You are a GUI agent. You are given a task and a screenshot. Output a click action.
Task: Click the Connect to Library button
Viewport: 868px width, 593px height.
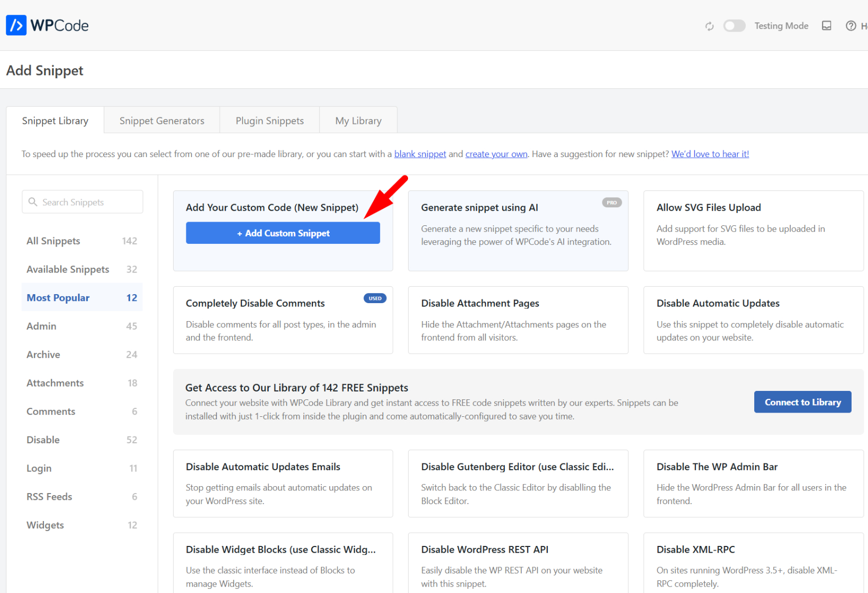pyautogui.click(x=802, y=402)
